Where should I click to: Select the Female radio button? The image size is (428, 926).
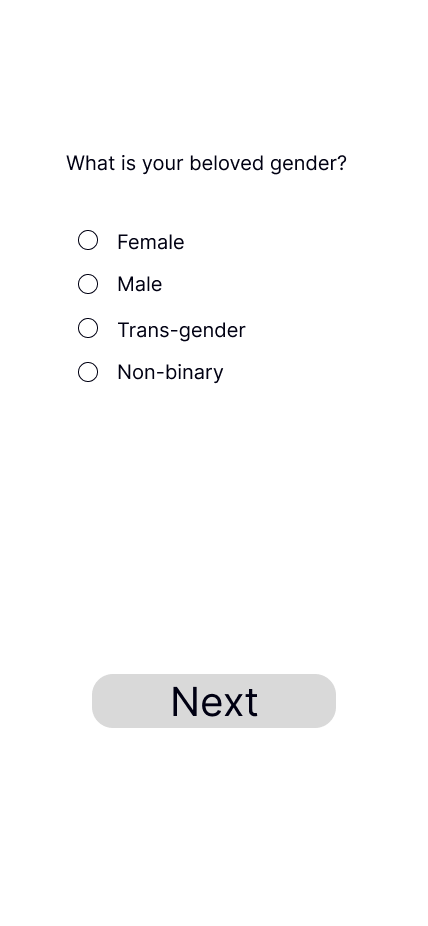(88, 240)
